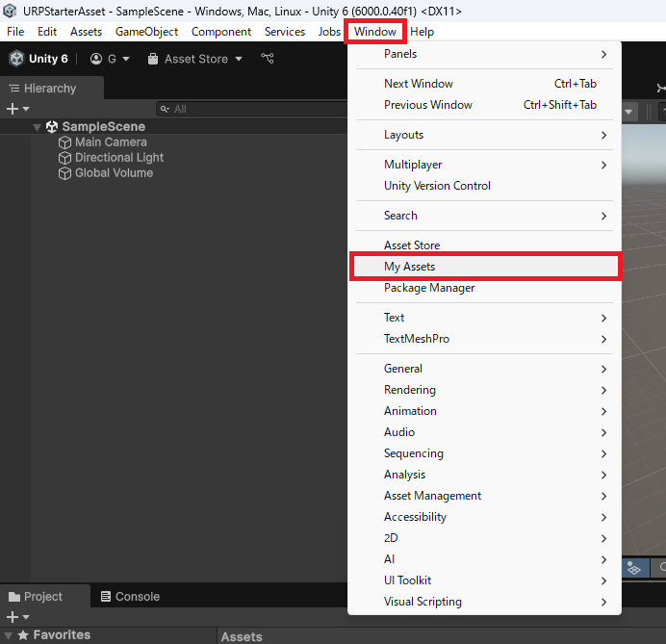Open the Help menu
Image resolution: width=666 pixels, height=644 pixels.
coord(422,32)
